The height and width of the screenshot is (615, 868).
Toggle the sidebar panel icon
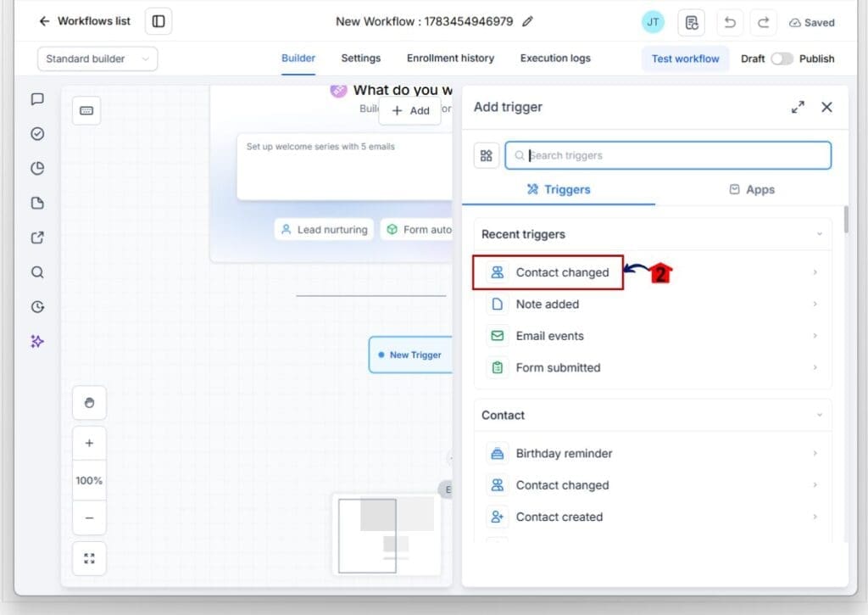coord(159,21)
